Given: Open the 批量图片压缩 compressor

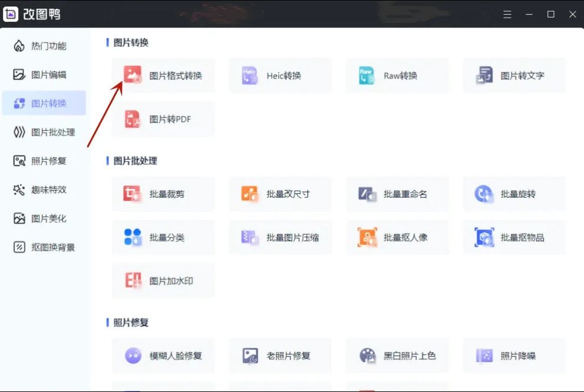Looking at the screenshot, I should pos(280,237).
